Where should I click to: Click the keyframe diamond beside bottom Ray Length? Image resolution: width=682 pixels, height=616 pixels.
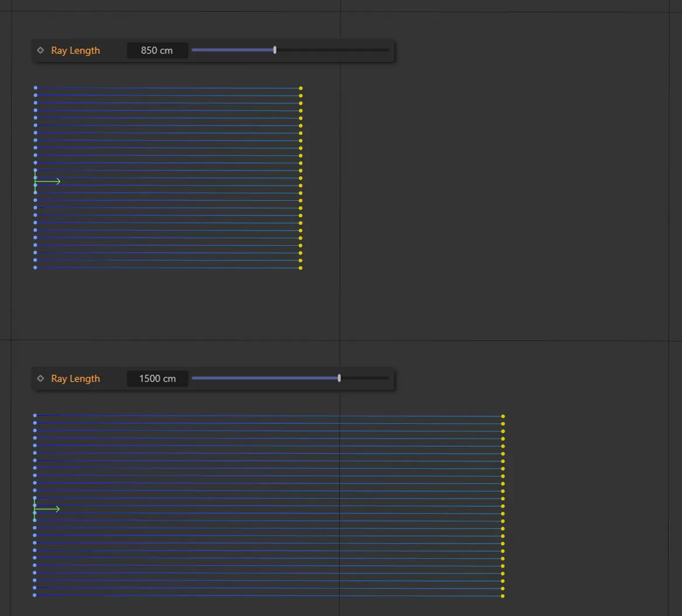click(40, 378)
